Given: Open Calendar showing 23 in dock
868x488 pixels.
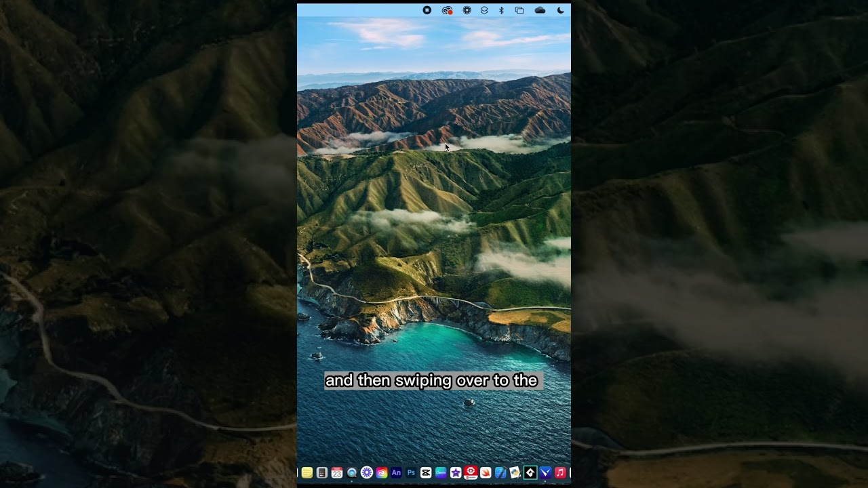Looking at the screenshot, I should [x=337, y=472].
